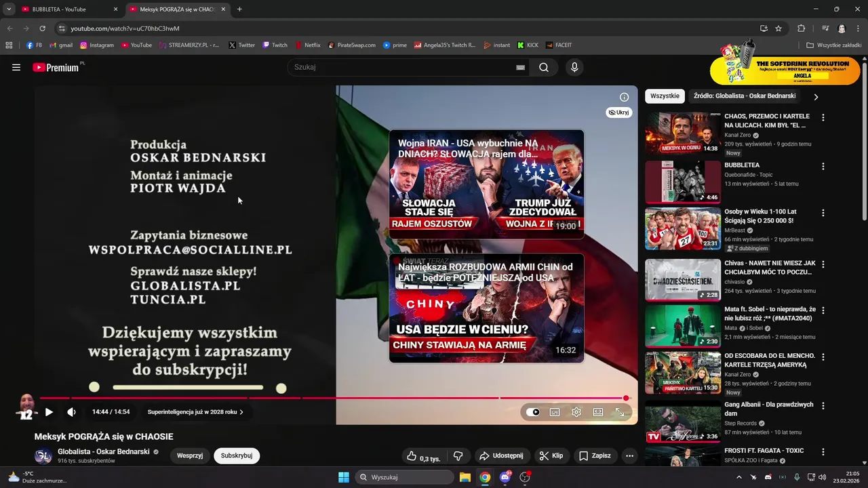
Task: Open options for Gang Albanii video
Action: tap(823, 405)
